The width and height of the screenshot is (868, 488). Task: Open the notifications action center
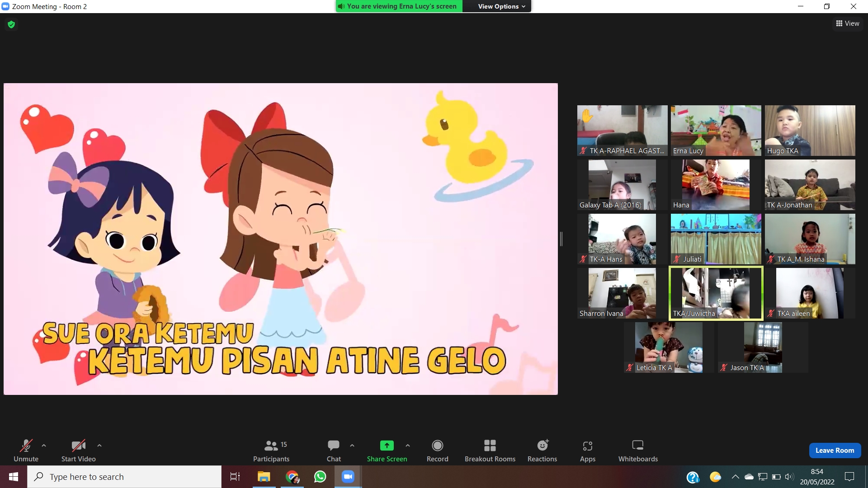pyautogui.click(x=849, y=477)
